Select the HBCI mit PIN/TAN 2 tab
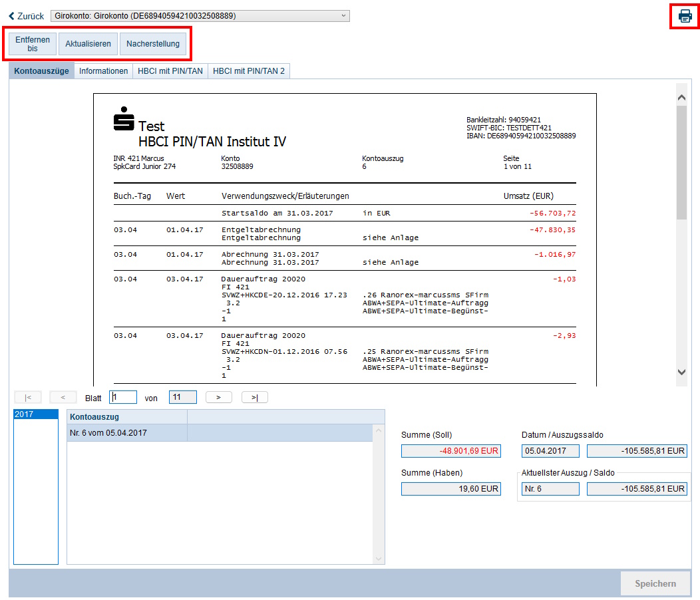The width and height of the screenshot is (700, 600). click(x=249, y=71)
